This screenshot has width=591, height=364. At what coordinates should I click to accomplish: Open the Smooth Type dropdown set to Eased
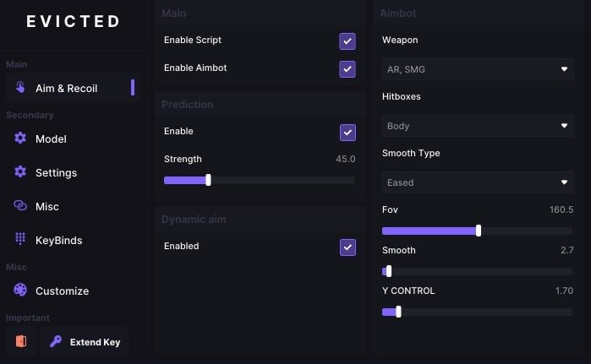coord(478,182)
